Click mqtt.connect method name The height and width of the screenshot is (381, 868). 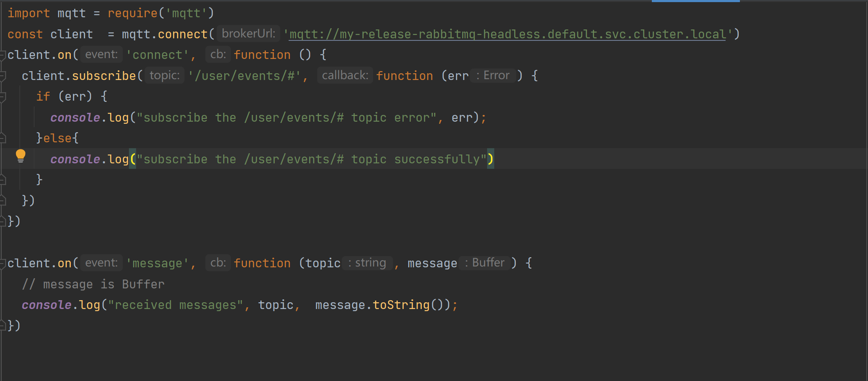183,34
